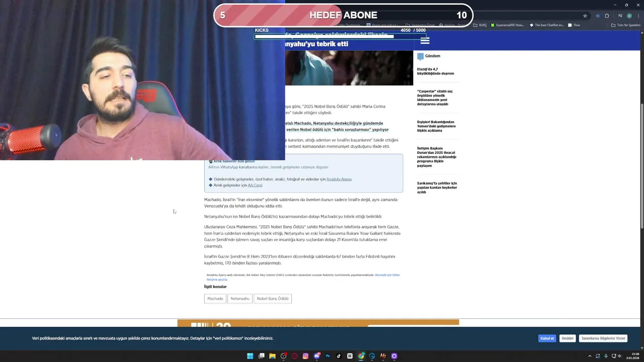
Task: Open Chrome's three-dot menu
Action: coord(638,16)
